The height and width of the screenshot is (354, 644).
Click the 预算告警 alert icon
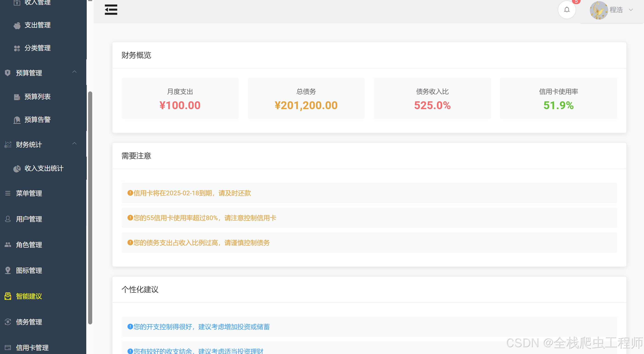pyautogui.click(x=17, y=120)
